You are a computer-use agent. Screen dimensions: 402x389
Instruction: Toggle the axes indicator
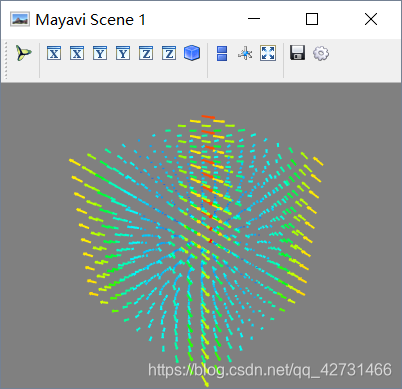(x=245, y=53)
